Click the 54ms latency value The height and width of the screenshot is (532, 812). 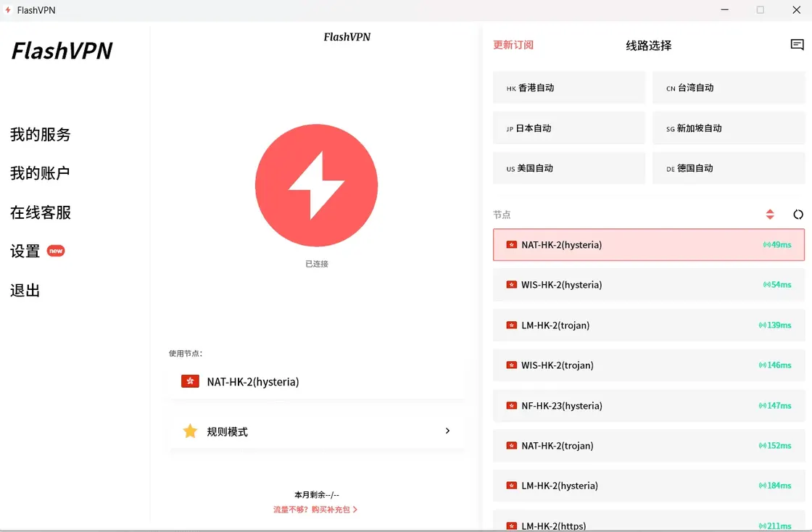coord(782,285)
